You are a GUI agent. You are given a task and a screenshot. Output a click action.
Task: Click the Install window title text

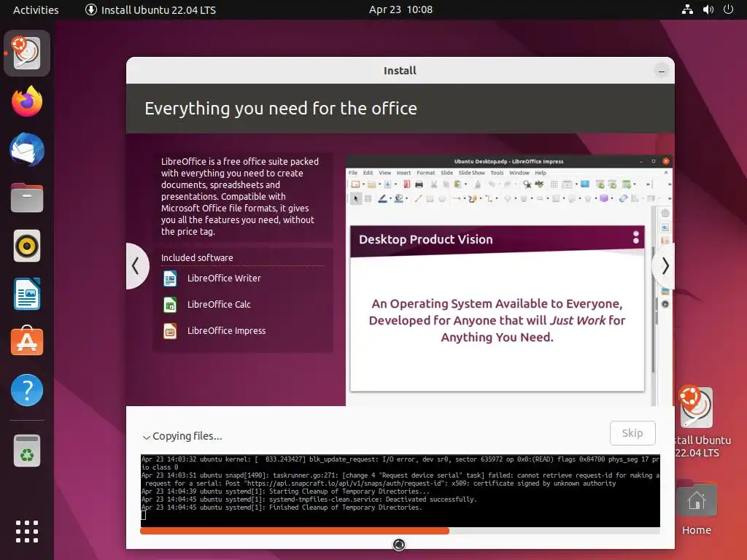click(400, 71)
